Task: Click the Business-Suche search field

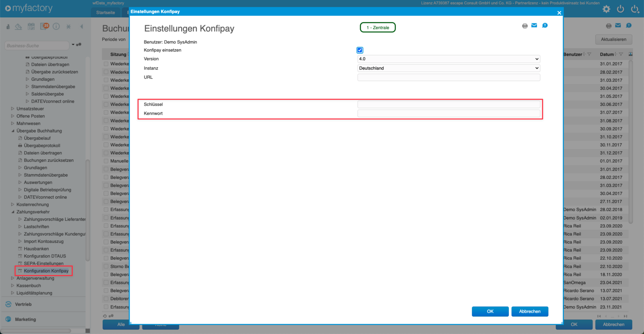Action: pos(37,45)
